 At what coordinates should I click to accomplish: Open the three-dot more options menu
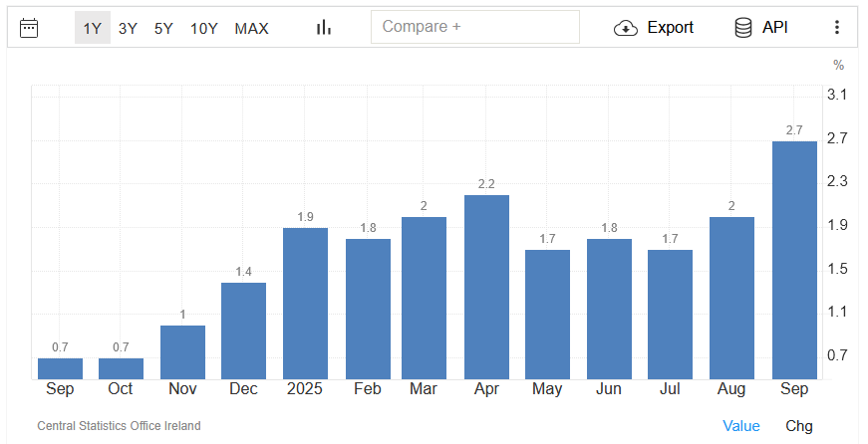click(836, 28)
